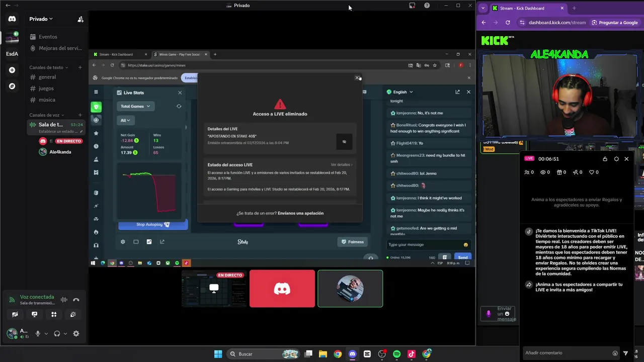Open the Discord soundboard

point(73,314)
